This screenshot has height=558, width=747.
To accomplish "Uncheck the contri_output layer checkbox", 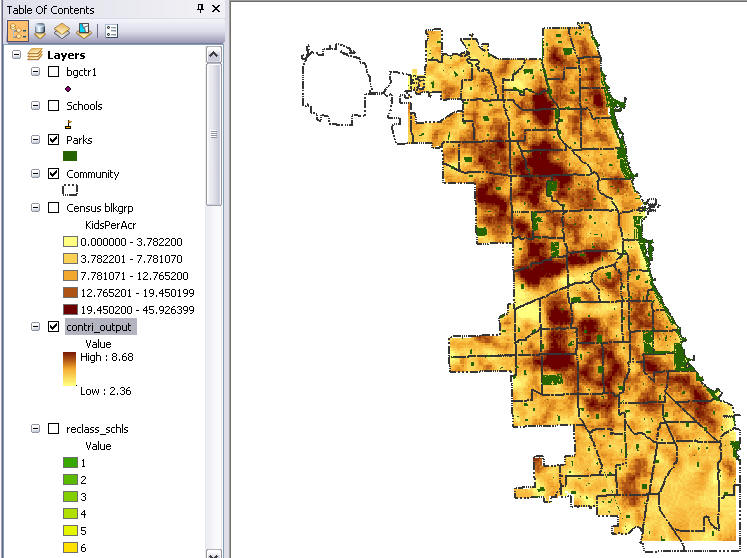I will coord(54,327).
